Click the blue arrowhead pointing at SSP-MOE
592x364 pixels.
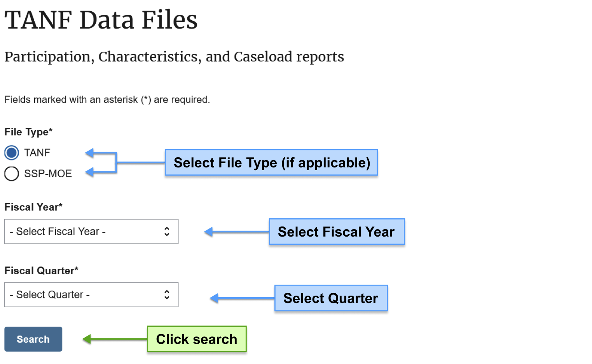click(90, 172)
